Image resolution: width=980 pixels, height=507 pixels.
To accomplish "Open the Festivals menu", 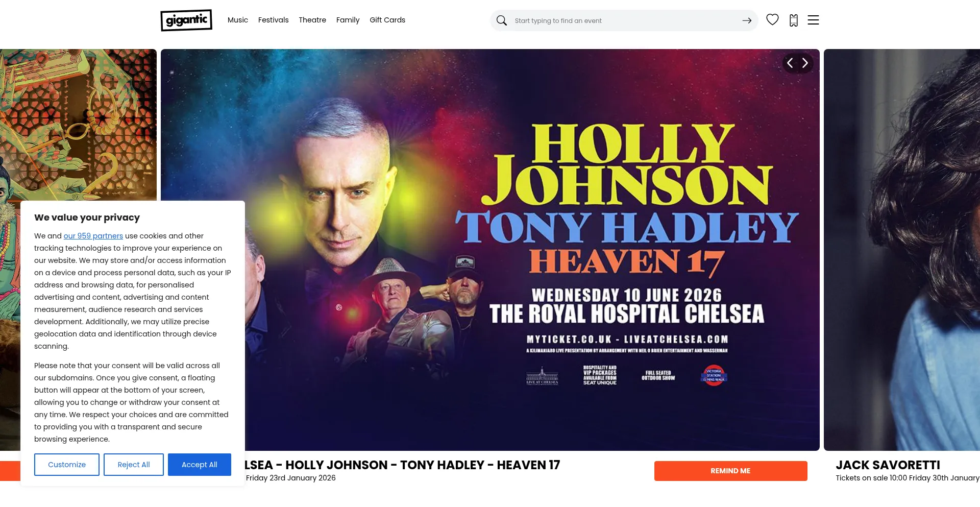I will tap(274, 20).
